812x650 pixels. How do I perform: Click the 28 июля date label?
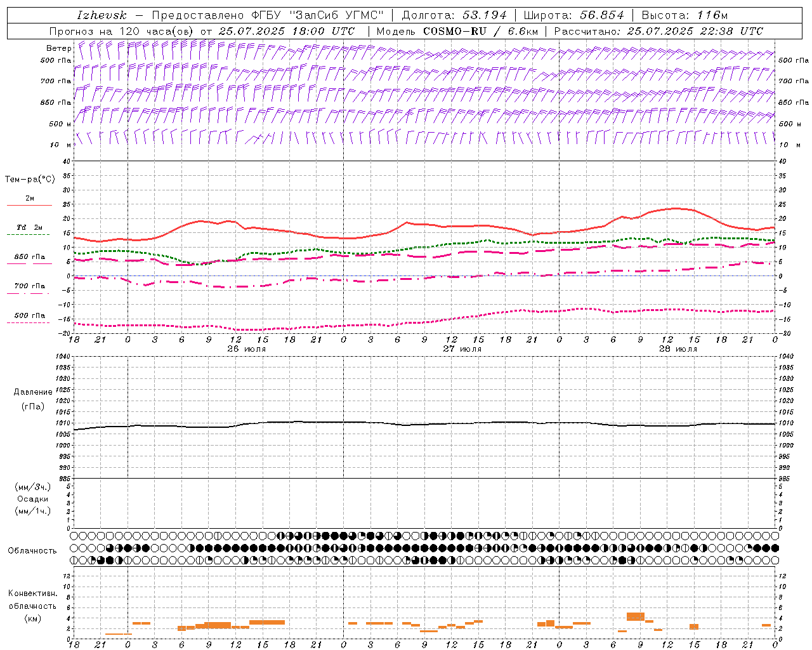click(678, 349)
